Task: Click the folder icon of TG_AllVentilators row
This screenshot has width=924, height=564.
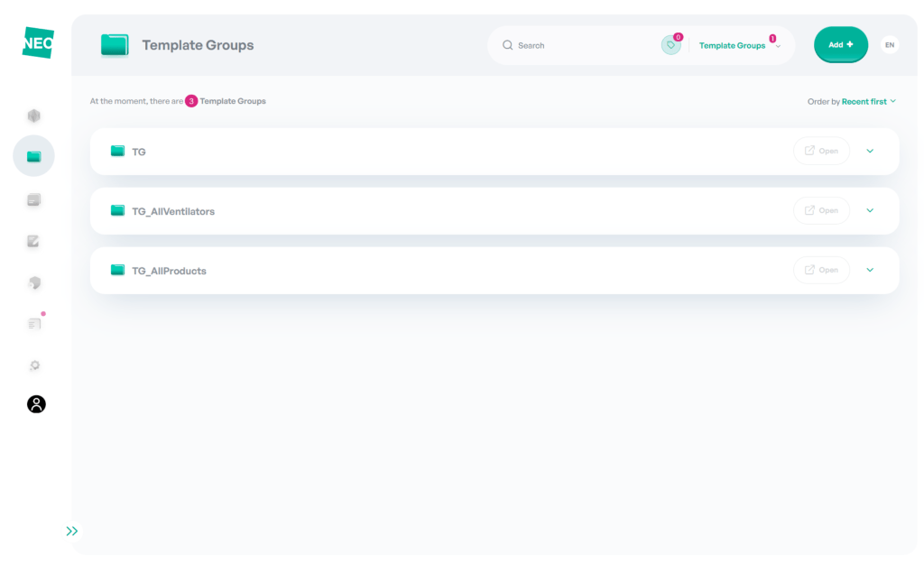Action: (x=117, y=210)
